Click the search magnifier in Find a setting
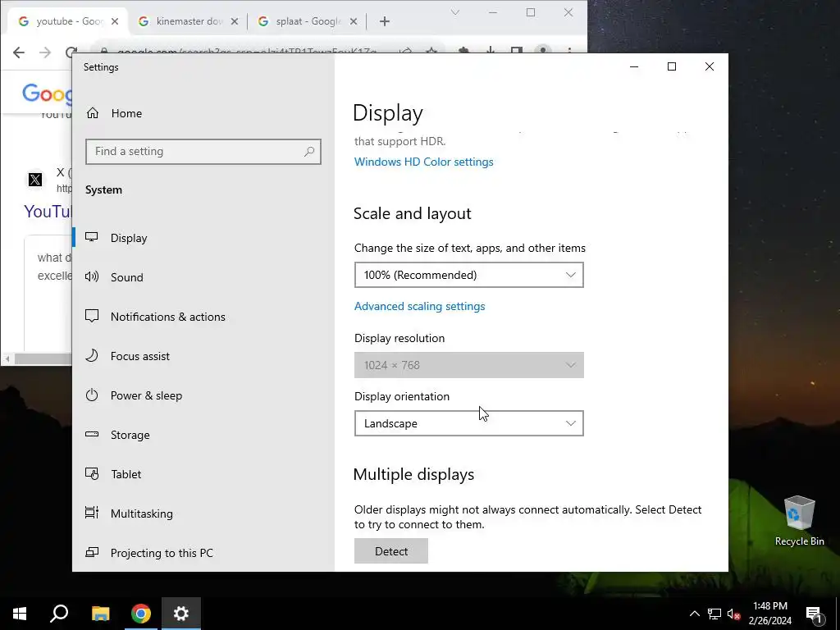This screenshot has width=840, height=630. tap(309, 152)
